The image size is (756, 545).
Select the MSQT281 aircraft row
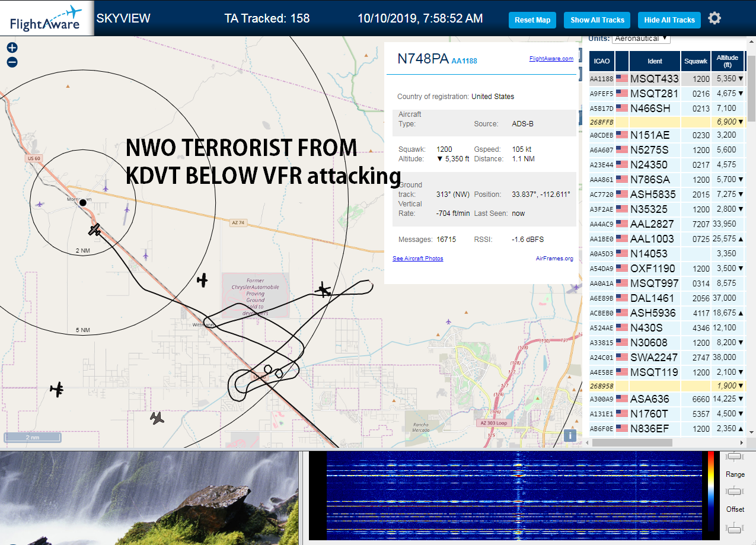pyautogui.click(x=666, y=94)
